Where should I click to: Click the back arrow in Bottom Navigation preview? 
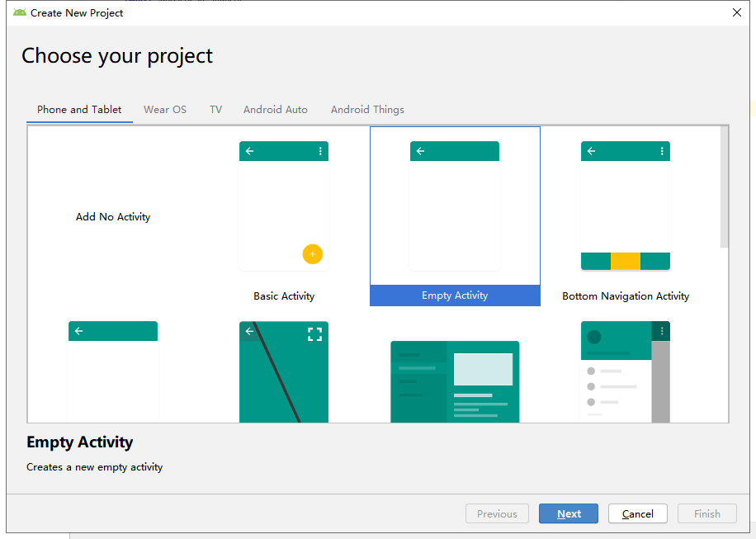tap(591, 151)
